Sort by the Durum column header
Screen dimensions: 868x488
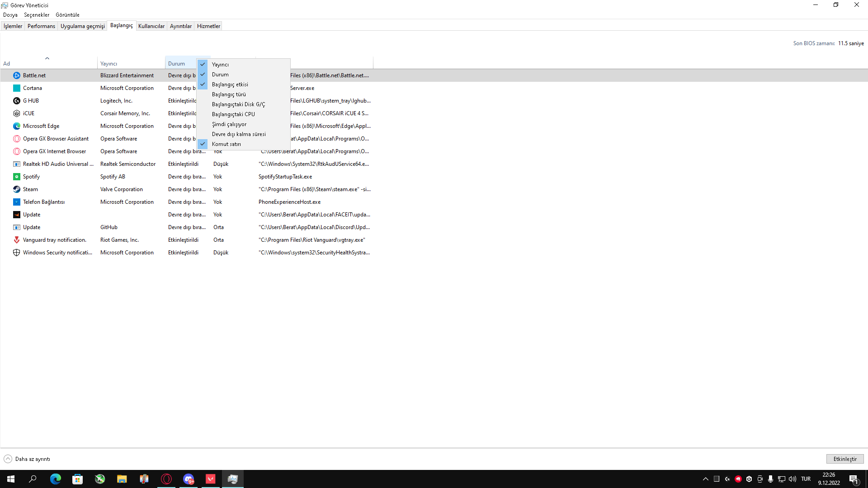(x=181, y=63)
